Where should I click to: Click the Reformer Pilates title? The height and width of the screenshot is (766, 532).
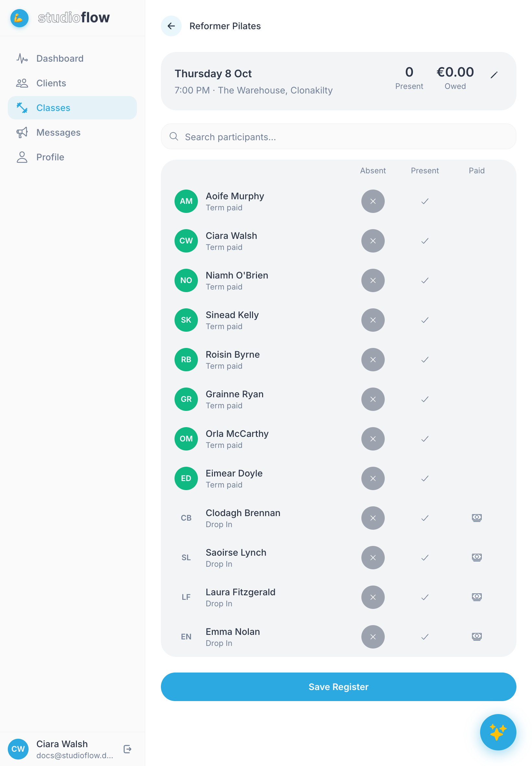225,26
